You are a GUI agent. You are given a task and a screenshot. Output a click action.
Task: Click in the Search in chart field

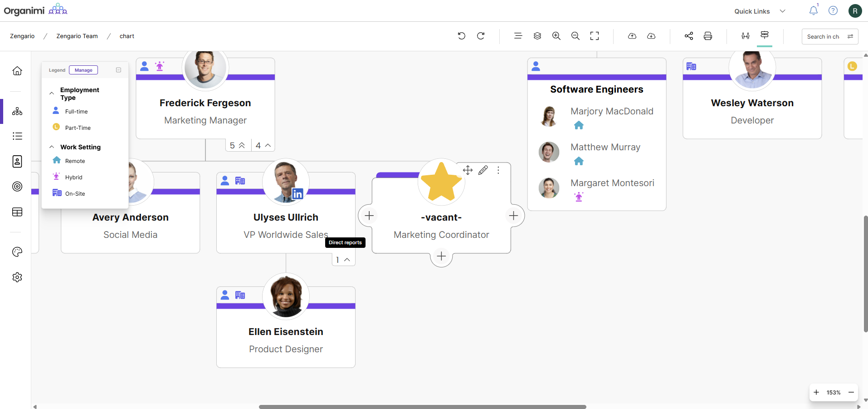[823, 36]
